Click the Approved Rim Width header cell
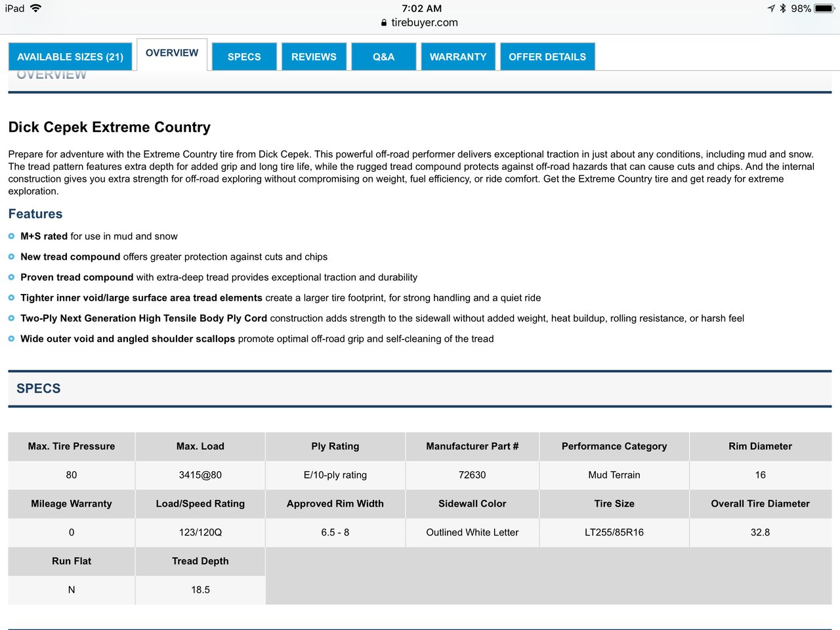The width and height of the screenshot is (840, 630). coord(335,504)
